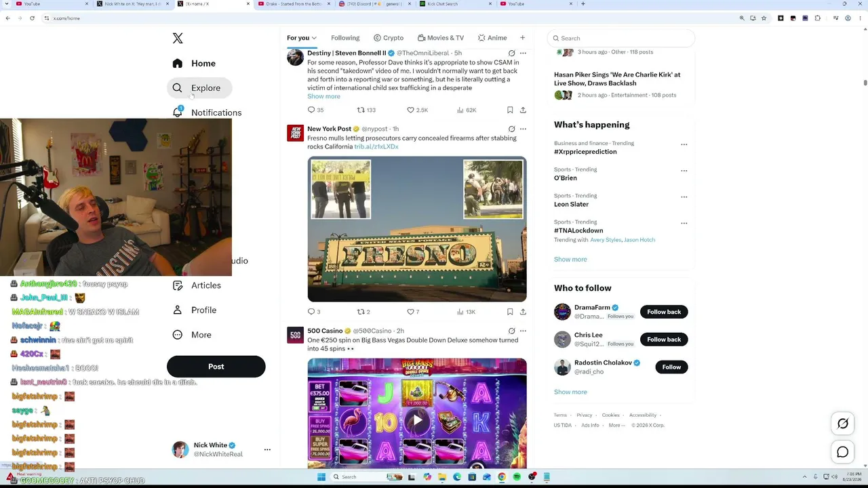The height and width of the screenshot is (488, 868).
Task: Open more options for the Destiny post
Action: tap(523, 53)
